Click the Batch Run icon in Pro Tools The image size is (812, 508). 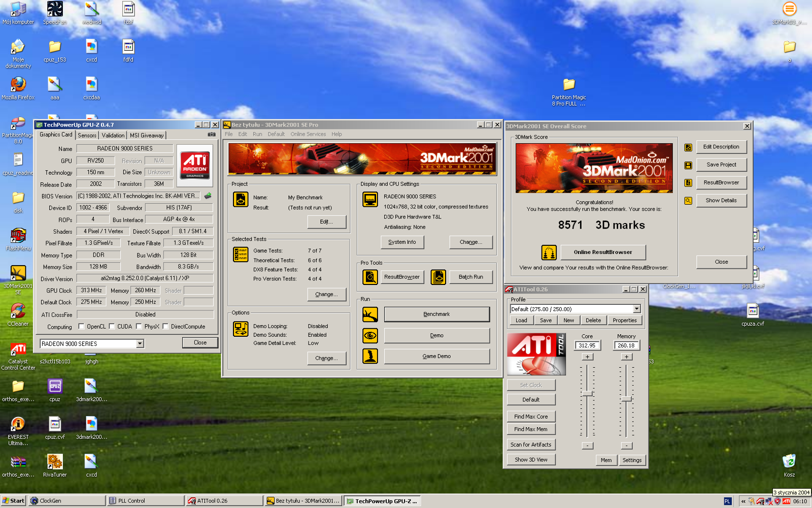click(438, 277)
